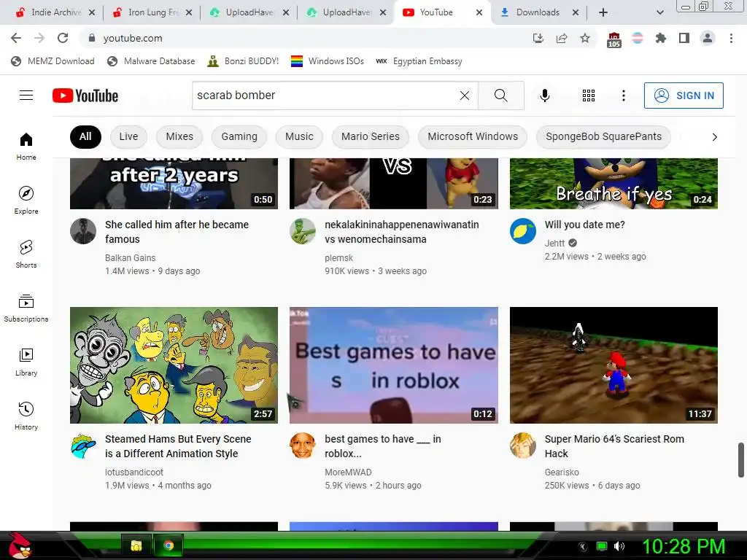This screenshot has height=560, width=747.
Task: Click the browser forward arrow
Action: [39, 38]
